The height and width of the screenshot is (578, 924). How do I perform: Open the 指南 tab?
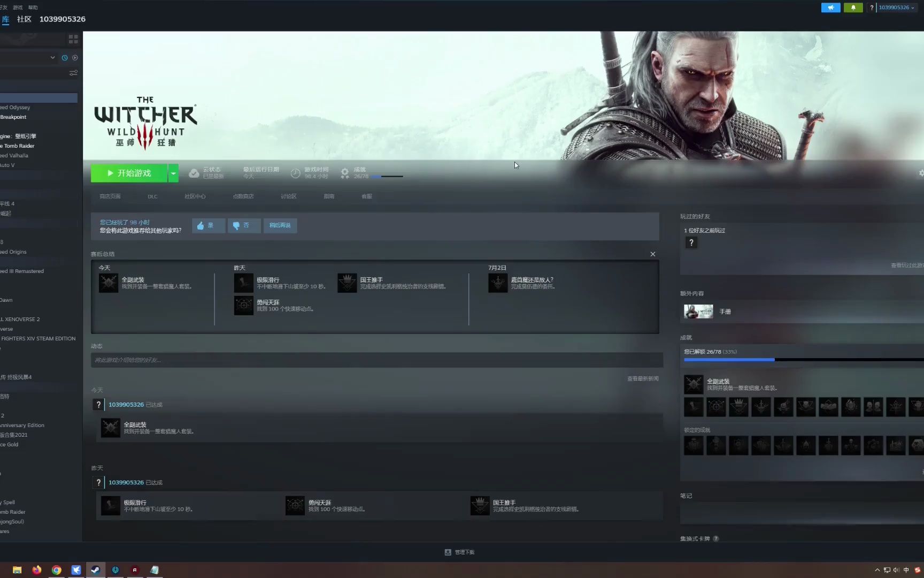click(x=329, y=196)
